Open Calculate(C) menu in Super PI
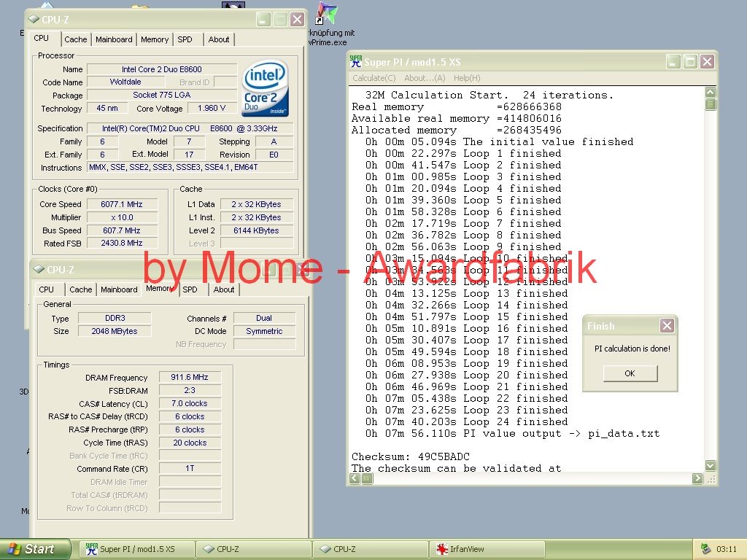This screenshot has height=560, width=747. click(374, 78)
